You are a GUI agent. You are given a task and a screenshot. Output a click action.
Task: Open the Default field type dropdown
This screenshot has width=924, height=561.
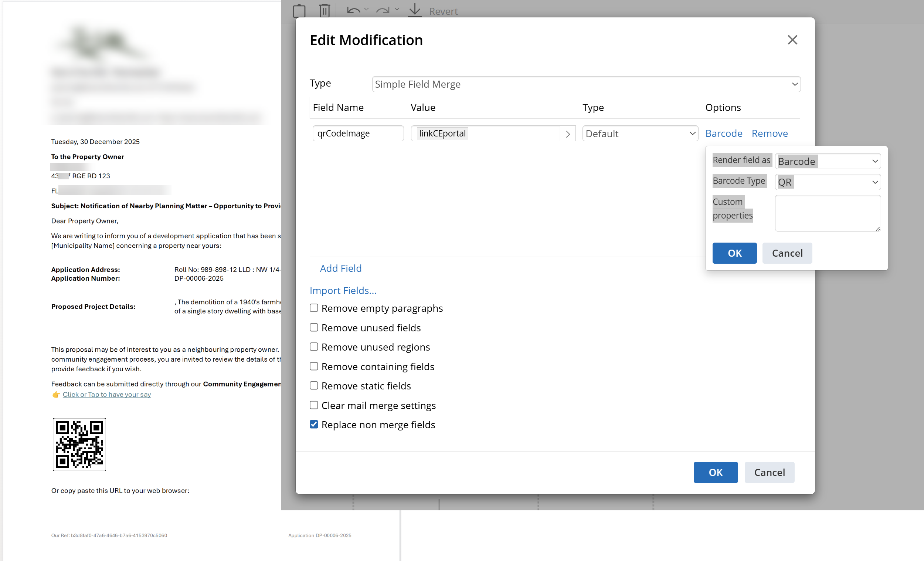click(x=640, y=134)
